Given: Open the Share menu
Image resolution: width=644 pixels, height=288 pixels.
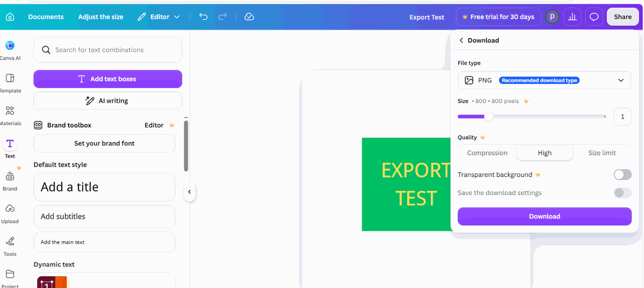Looking at the screenshot, I should [x=623, y=17].
